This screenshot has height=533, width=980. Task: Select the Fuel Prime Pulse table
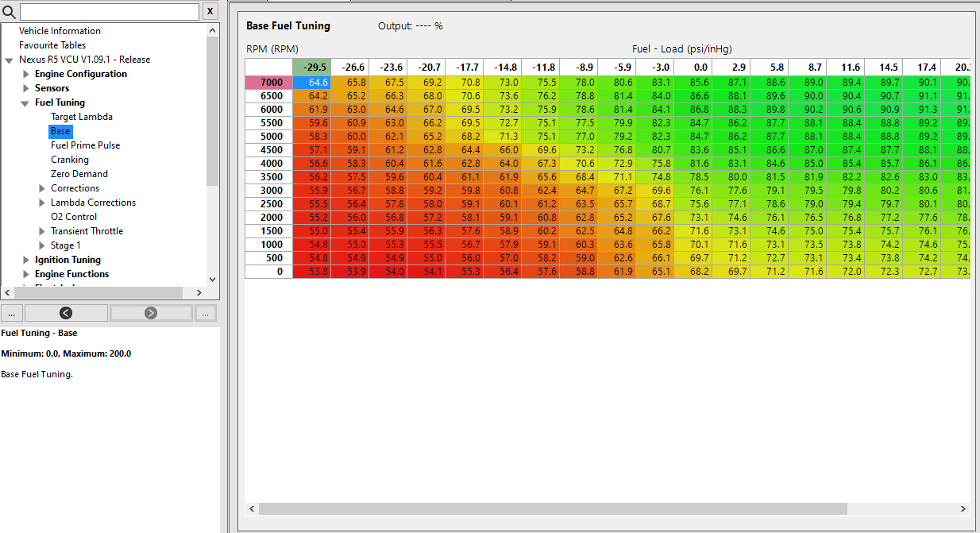(x=85, y=145)
